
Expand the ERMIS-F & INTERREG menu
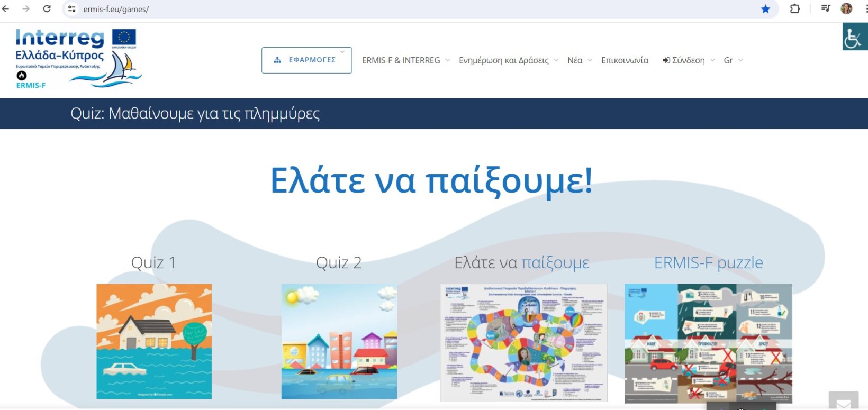405,60
